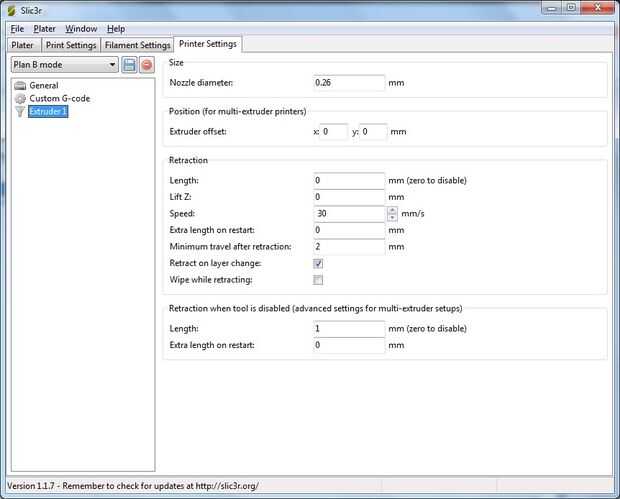Click the Retraction Length input field
The height and width of the screenshot is (499, 620).
pyautogui.click(x=349, y=181)
